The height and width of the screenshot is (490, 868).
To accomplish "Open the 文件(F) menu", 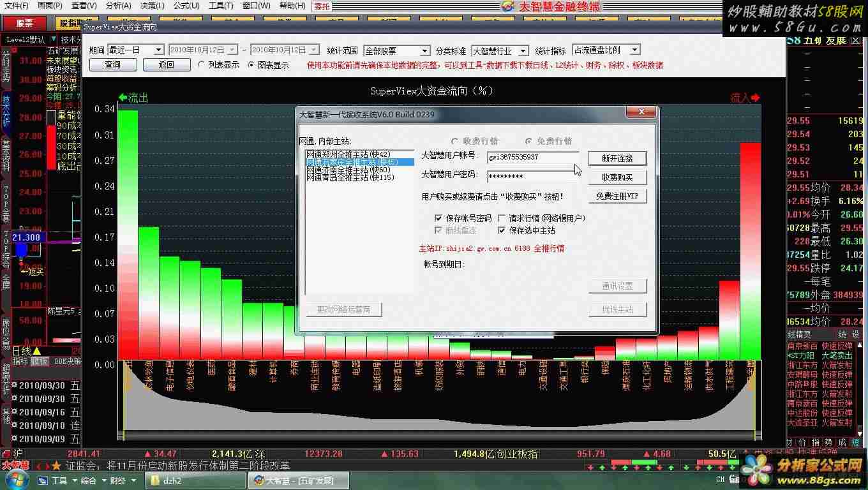I will click(x=16, y=6).
